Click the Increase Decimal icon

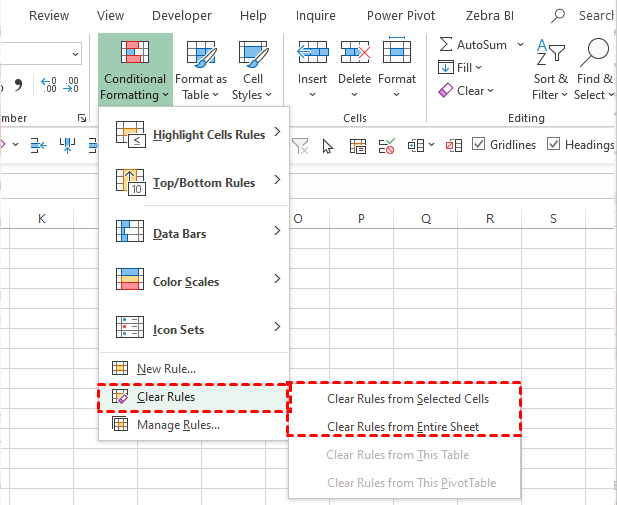tap(49, 85)
